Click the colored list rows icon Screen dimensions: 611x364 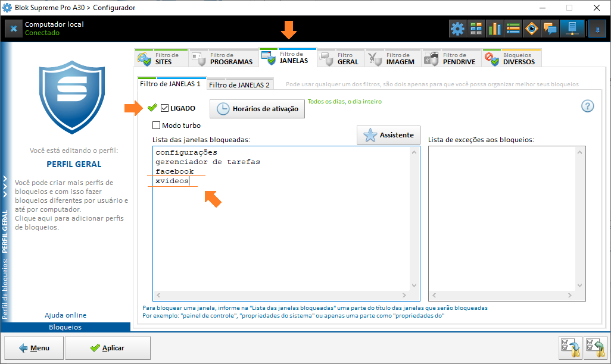tap(513, 29)
